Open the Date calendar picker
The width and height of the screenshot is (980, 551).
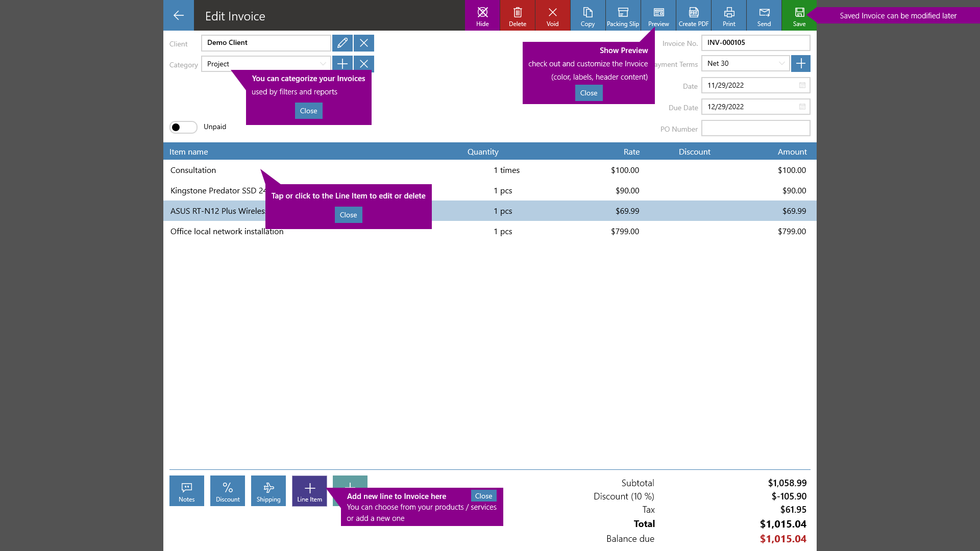coord(802,85)
